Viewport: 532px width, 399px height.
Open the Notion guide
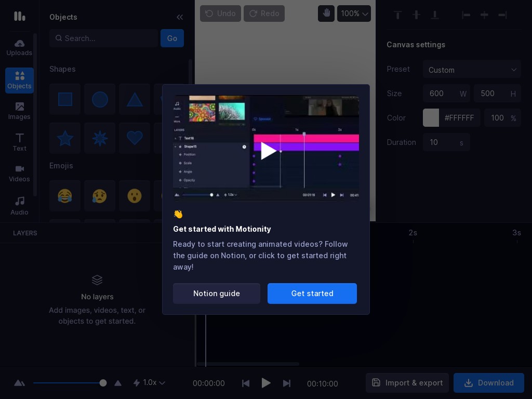(x=217, y=294)
